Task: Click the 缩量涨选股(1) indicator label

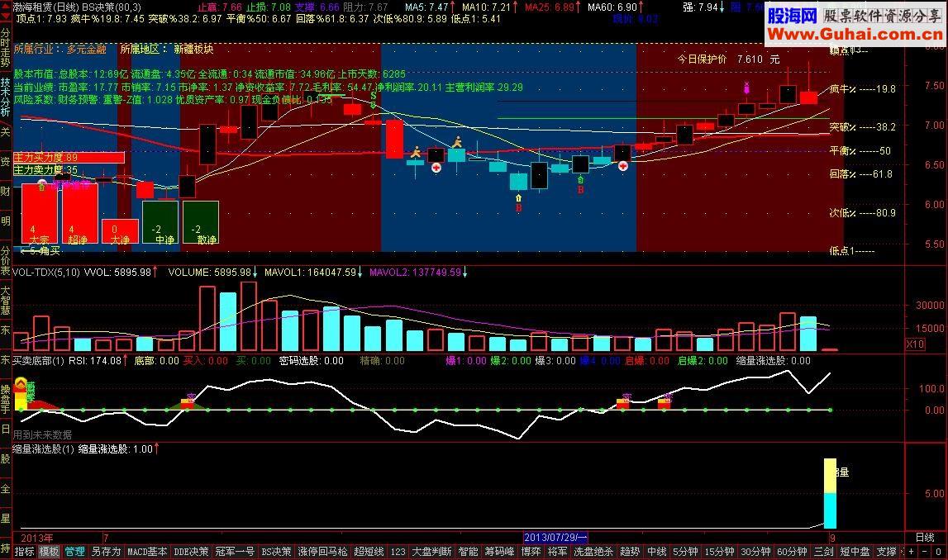Action: 44,448
